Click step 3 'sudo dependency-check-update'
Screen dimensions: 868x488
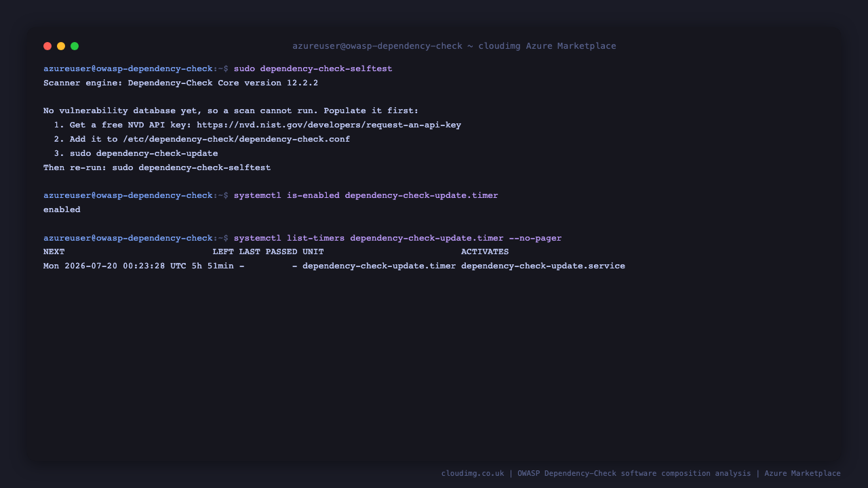click(x=144, y=154)
